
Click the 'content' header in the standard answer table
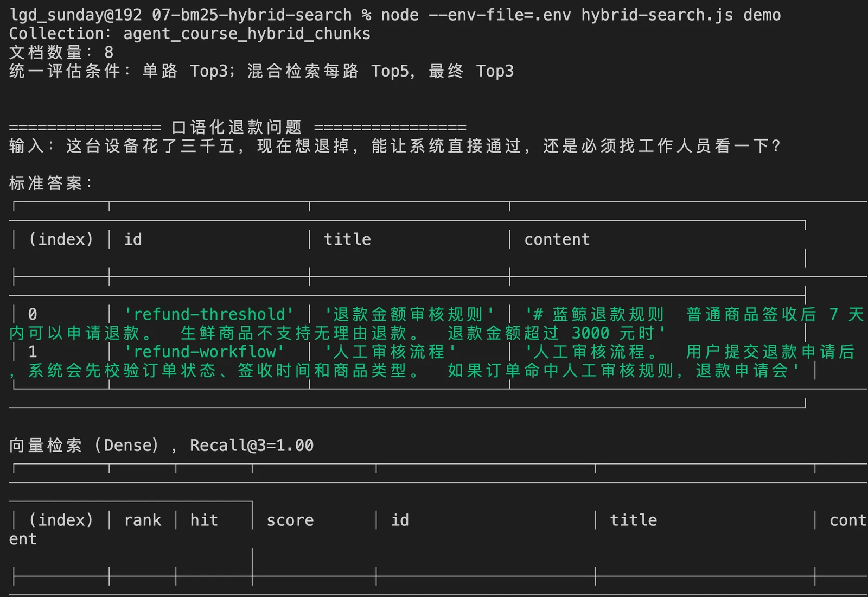coord(557,239)
